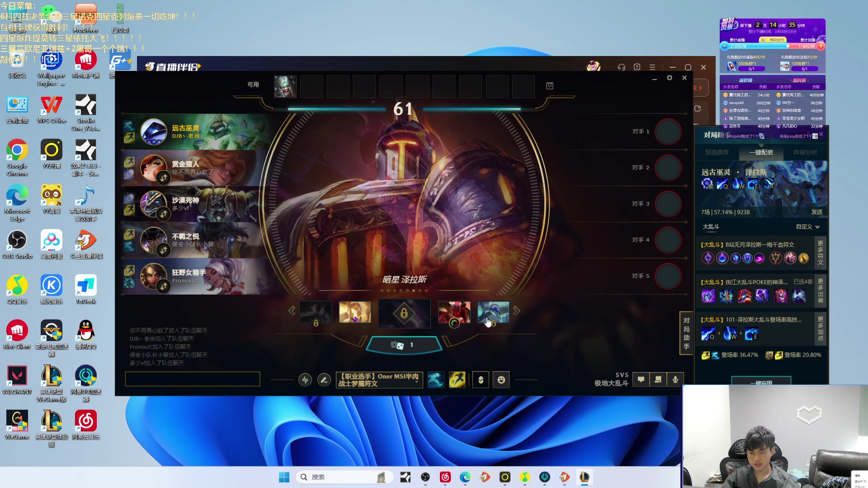Focus the champ select chat input
This screenshot has width=868, height=488.
(x=193, y=379)
